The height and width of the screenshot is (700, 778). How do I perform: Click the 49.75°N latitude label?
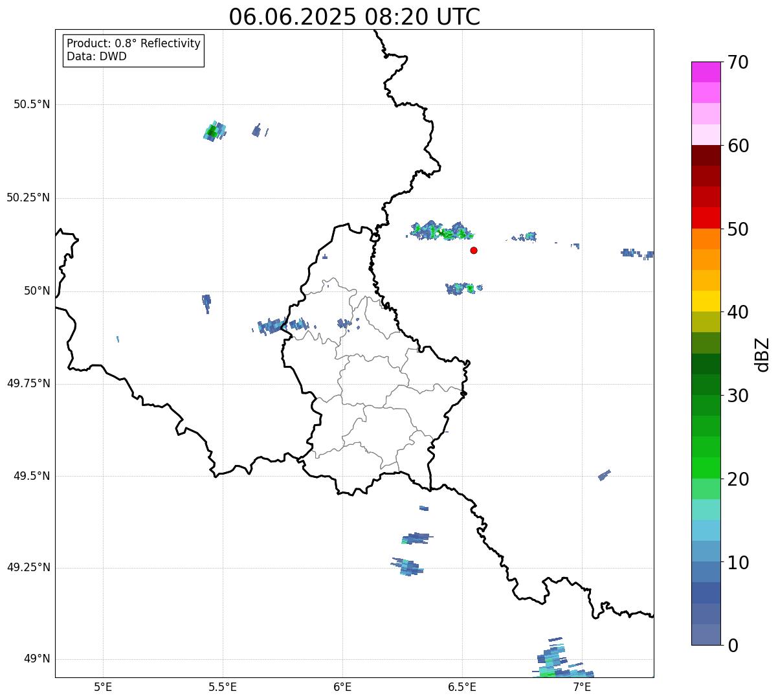point(28,383)
